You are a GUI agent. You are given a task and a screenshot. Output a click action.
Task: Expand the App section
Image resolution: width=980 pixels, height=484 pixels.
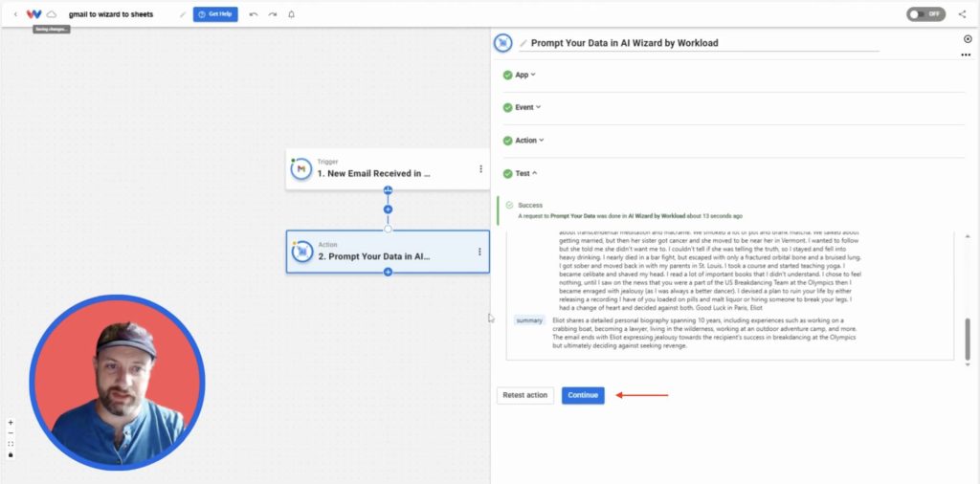[x=525, y=75]
